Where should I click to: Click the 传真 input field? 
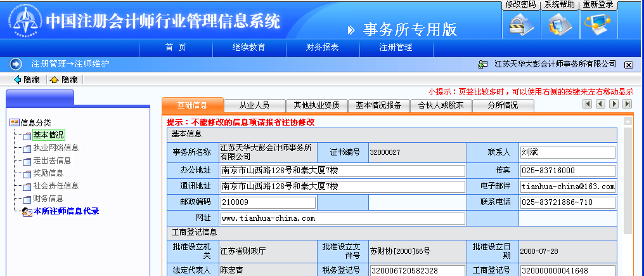click(x=567, y=171)
